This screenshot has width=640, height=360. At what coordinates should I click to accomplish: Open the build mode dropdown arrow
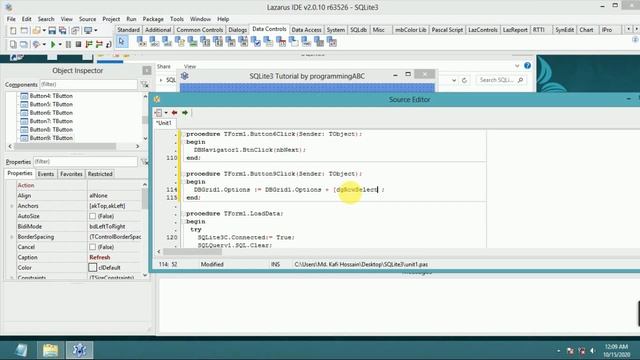point(44,44)
